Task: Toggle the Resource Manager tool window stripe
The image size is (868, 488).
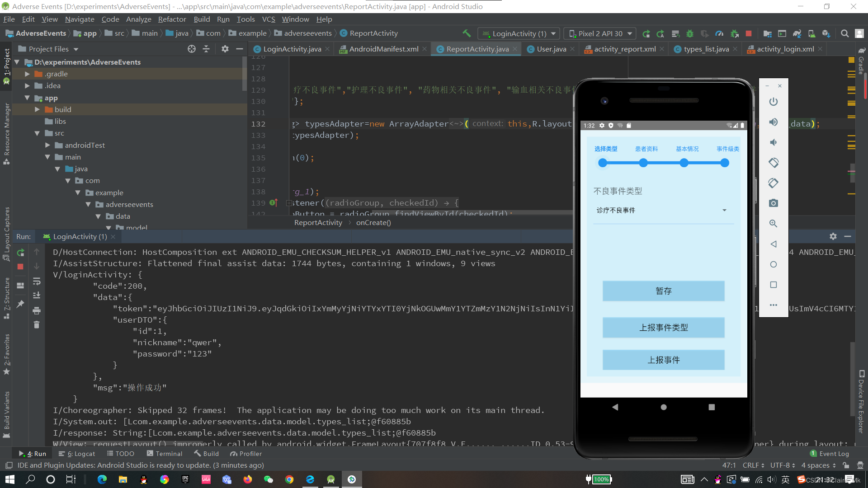Action: coord(6,134)
